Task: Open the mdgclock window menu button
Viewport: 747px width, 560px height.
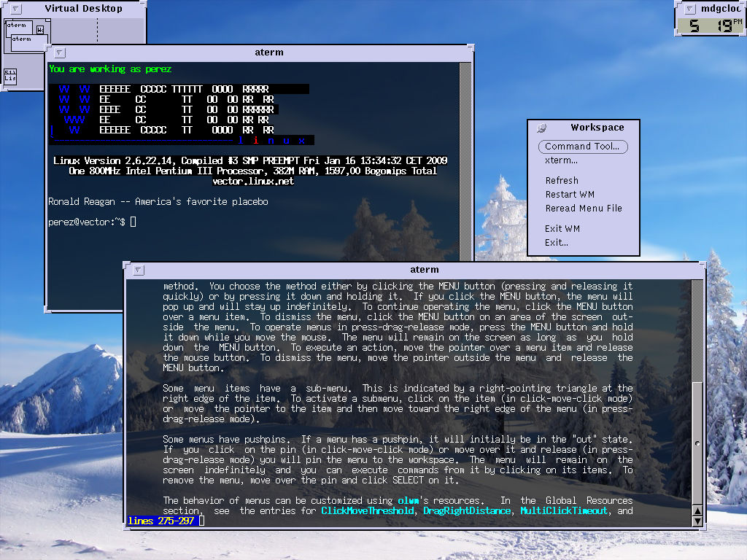Action: 689,9
